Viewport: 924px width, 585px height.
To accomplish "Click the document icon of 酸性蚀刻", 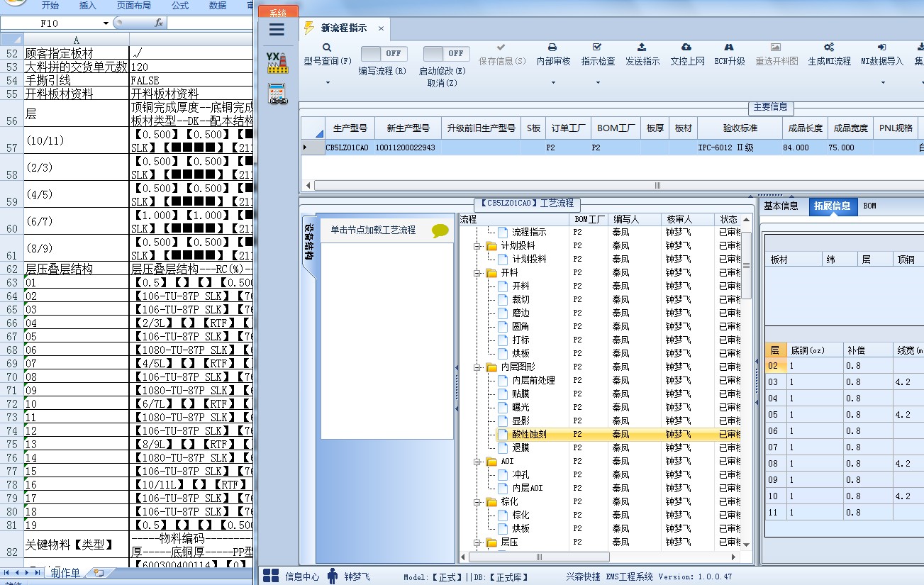I will (x=503, y=434).
